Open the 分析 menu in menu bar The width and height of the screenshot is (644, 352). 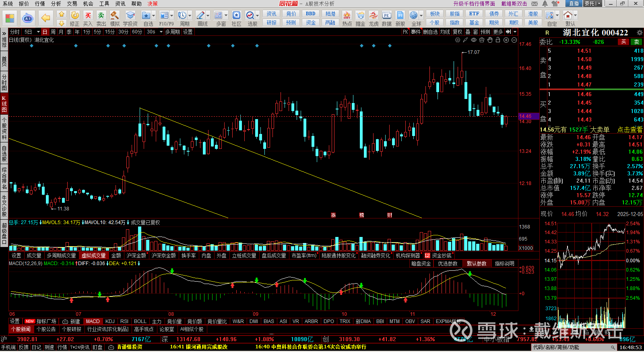(x=56, y=4)
